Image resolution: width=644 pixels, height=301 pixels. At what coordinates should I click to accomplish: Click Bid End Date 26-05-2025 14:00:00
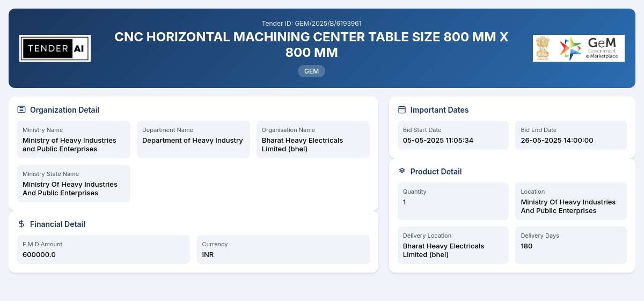tap(557, 141)
